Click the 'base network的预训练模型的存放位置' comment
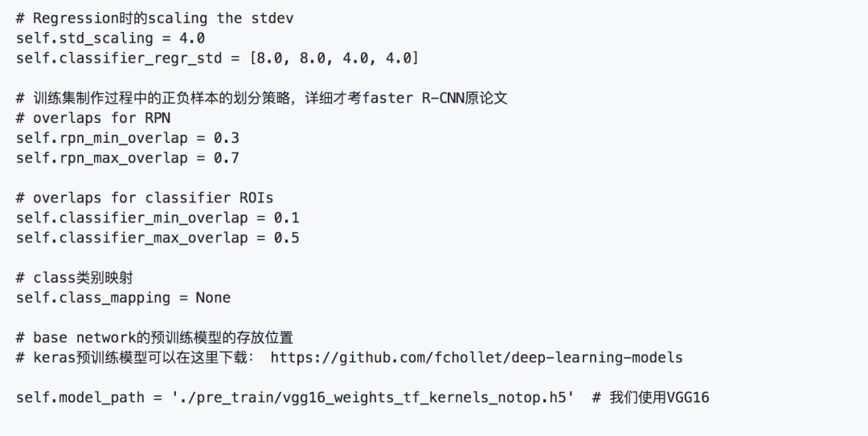The image size is (868, 436). coord(161,337)
